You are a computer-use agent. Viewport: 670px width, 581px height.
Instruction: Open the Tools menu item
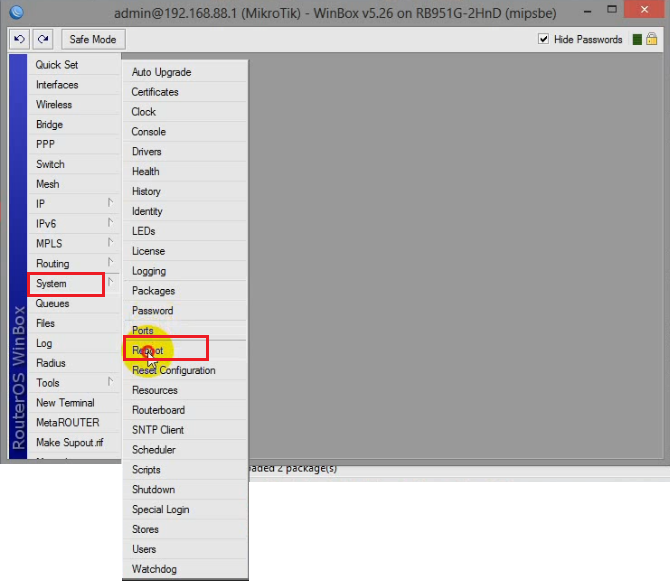click(x=73, y=383)
